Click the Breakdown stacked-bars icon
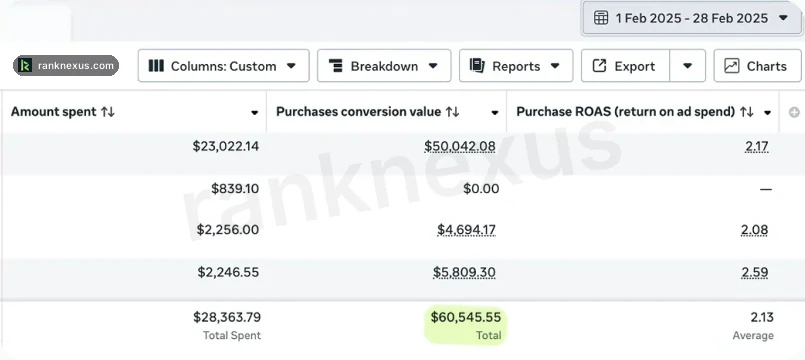 [336, 66]
